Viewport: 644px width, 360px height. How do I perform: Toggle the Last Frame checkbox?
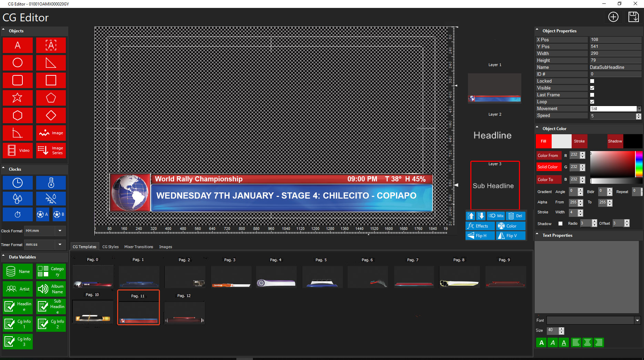[x=592, y=95]
